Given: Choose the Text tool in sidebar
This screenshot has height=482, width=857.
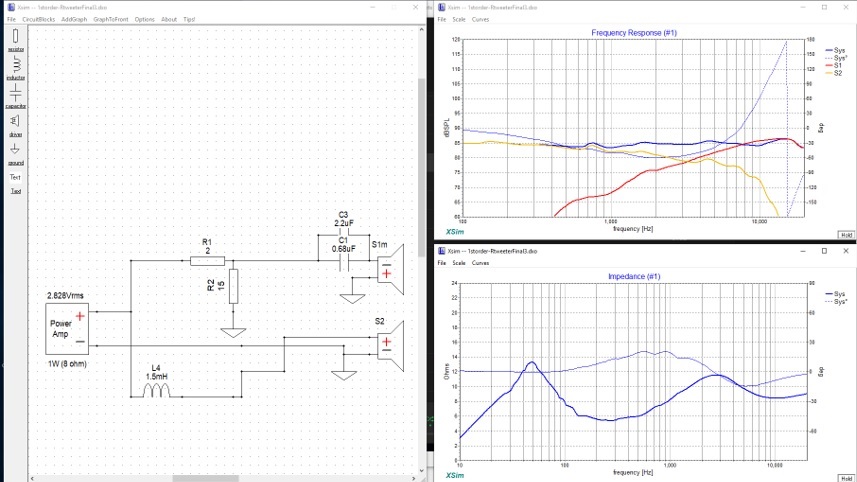Looking at the screenshot, I should coord(15,177).
